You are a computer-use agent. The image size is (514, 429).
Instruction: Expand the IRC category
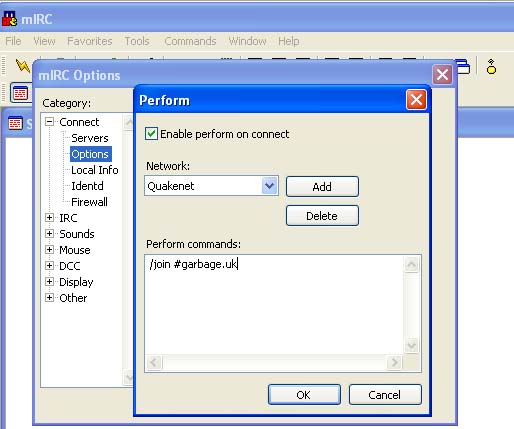tap(49, 218)
